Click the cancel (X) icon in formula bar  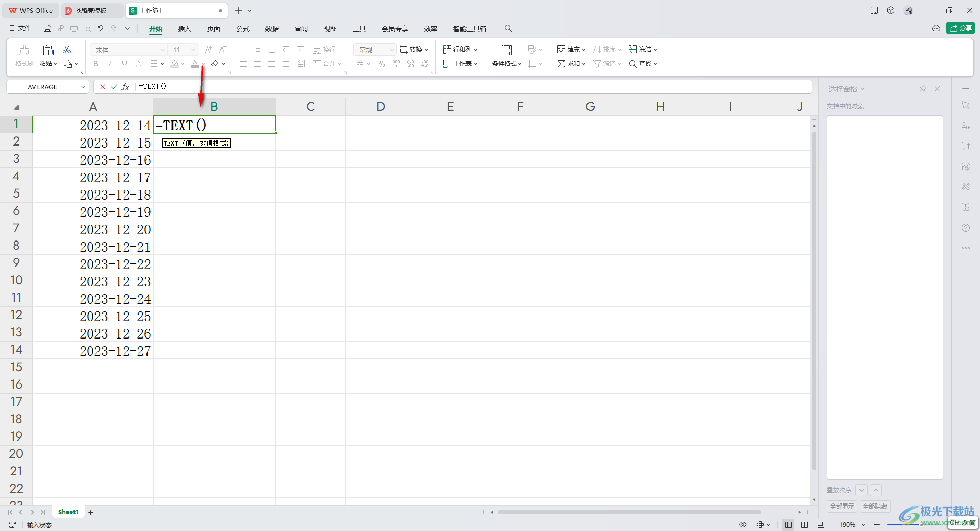[103, 87]
